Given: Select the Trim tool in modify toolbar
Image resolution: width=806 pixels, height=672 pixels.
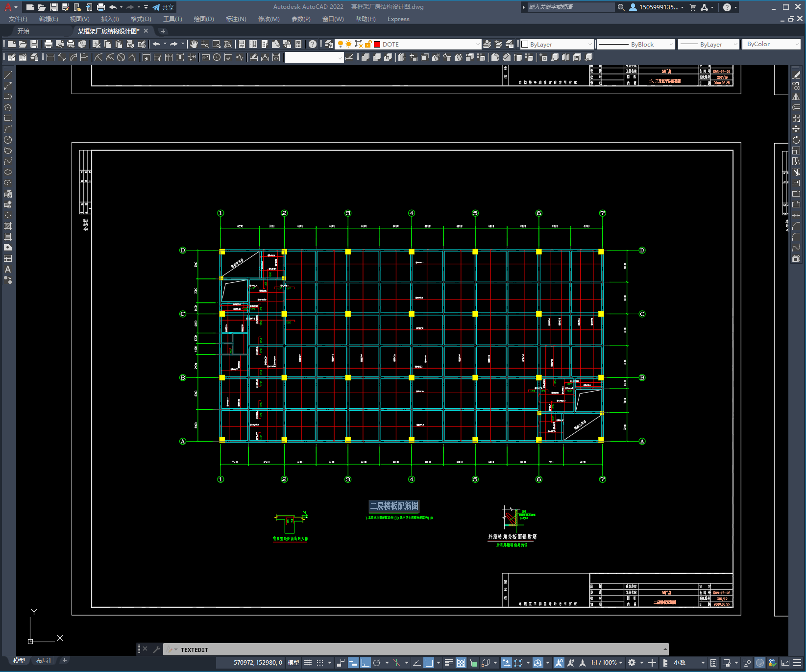Looking at the screenshot, I should (x=796, y=172).
